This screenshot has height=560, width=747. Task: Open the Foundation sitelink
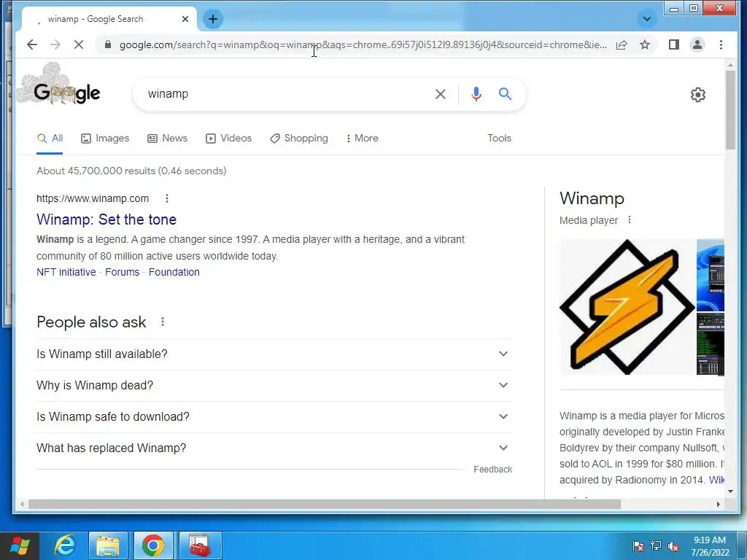(174, 273)
